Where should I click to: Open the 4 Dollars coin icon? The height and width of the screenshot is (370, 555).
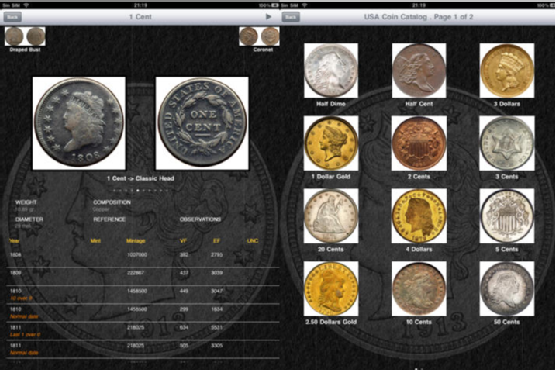click(419, 216)
